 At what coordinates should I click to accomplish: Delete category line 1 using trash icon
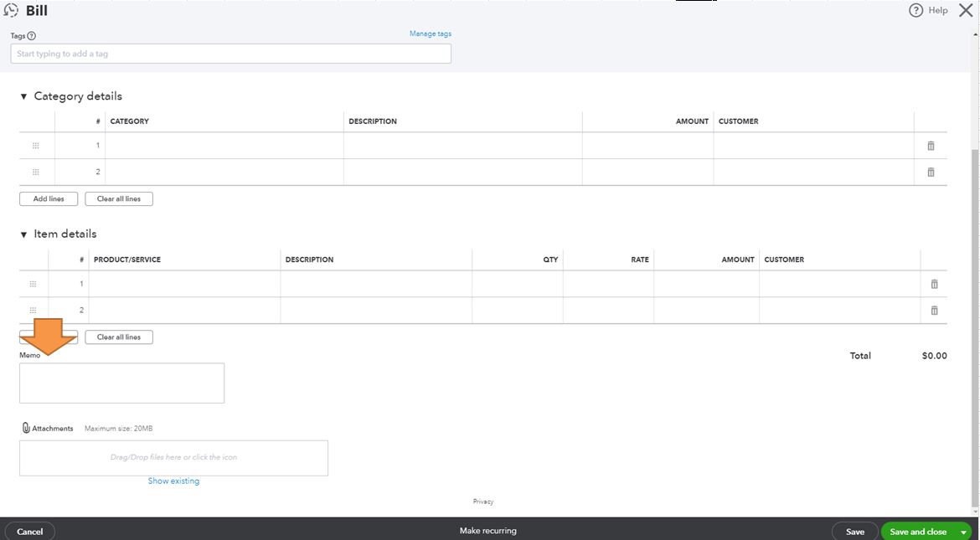[930, 145]
